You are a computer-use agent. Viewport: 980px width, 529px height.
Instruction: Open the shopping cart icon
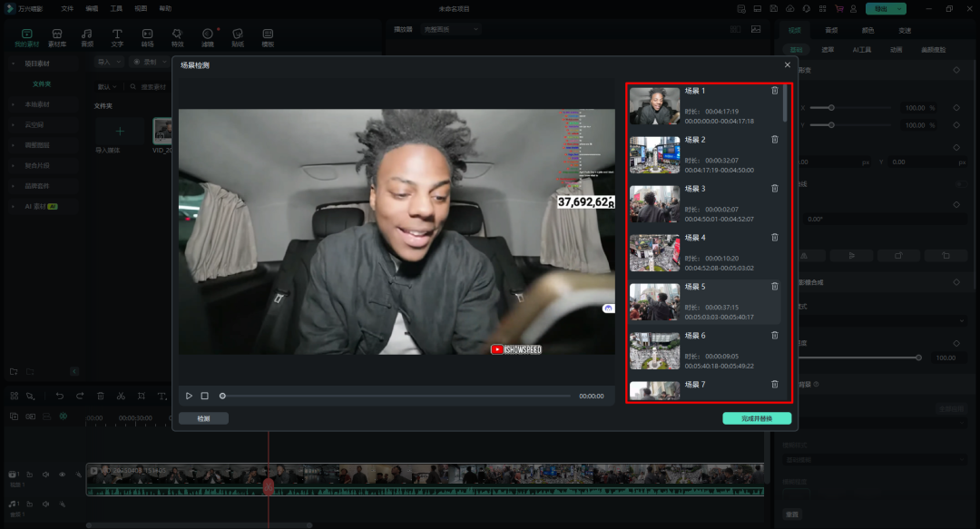point(838,9)
